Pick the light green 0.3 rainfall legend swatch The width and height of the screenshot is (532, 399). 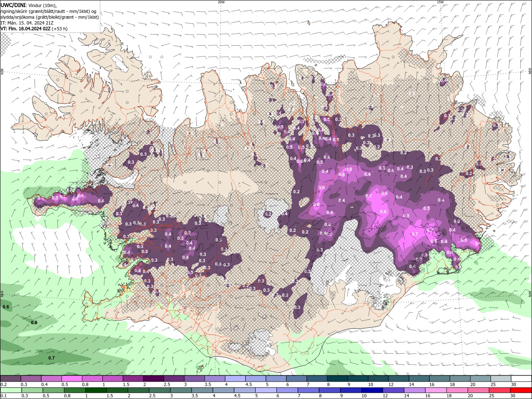click(32, 390)
